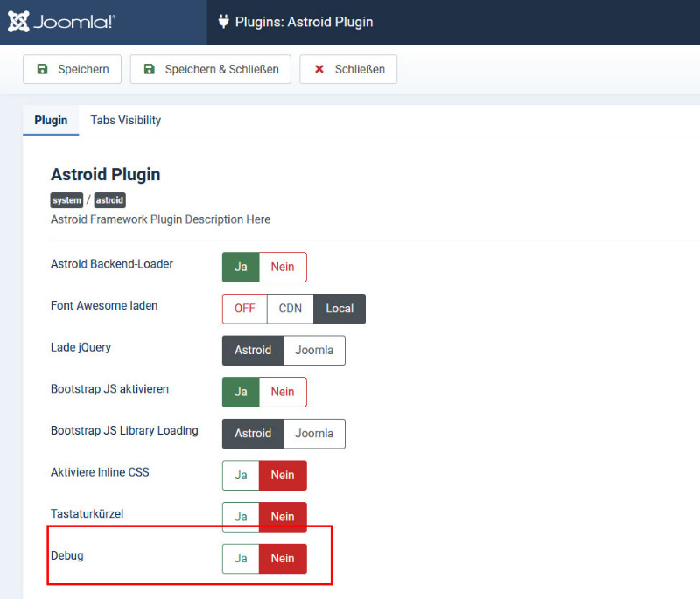Enable Debug with Ja
Image resolution: width=700 pixels, height=599 pixels.
click(x=241, y=559)
